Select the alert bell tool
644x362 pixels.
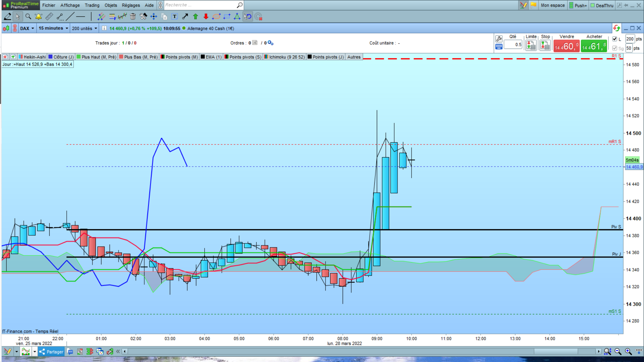(x=39, y=16)
